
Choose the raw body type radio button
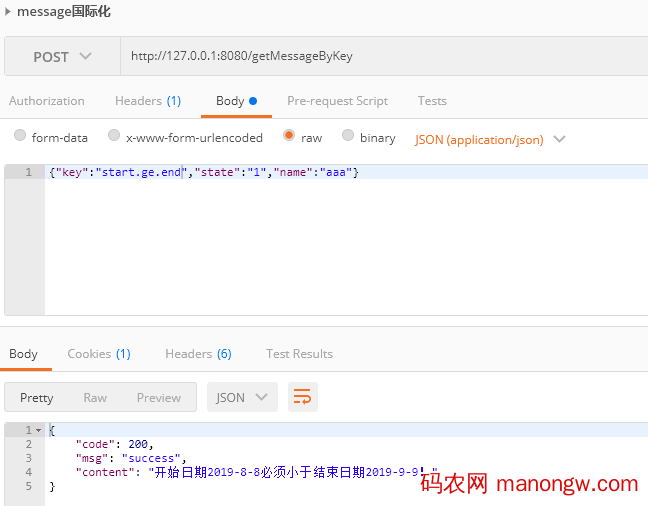(289, 136)
